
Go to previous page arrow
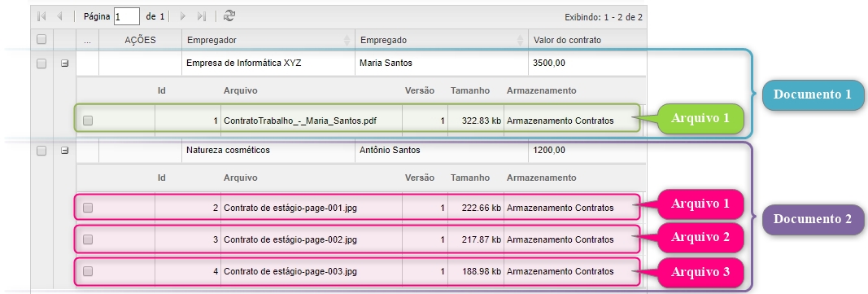(59, 16)
